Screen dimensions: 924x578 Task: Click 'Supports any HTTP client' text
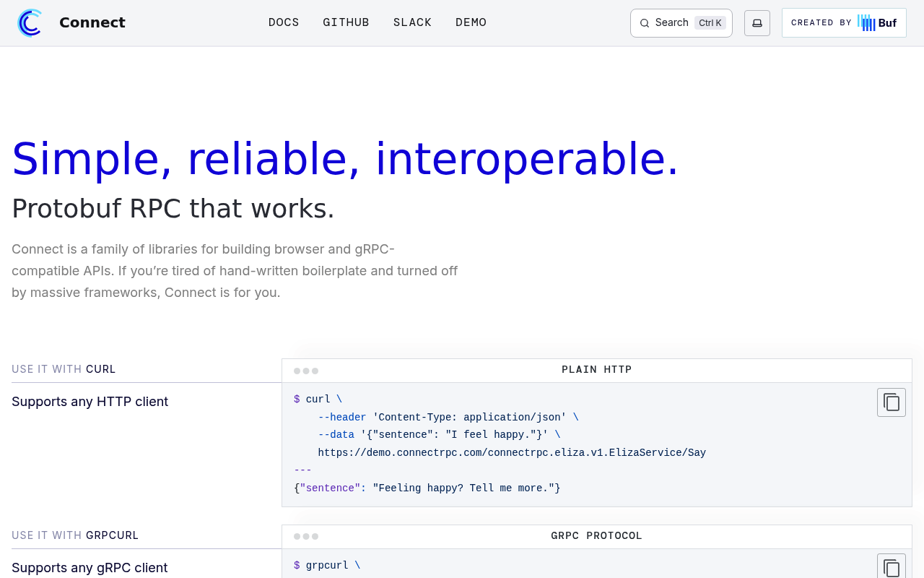90,402
